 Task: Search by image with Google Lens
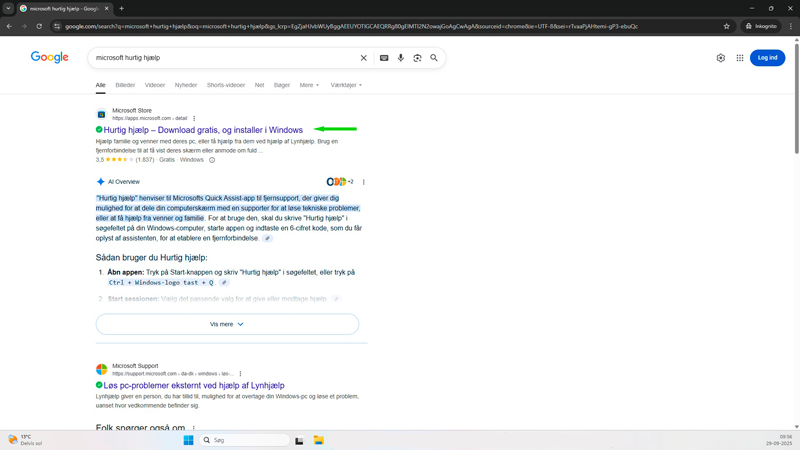(x=417, y=58)
